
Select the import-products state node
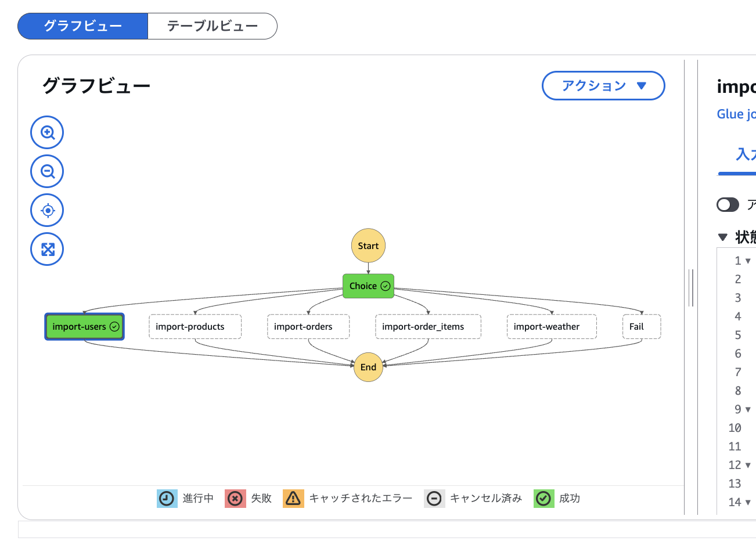point(195,327)
